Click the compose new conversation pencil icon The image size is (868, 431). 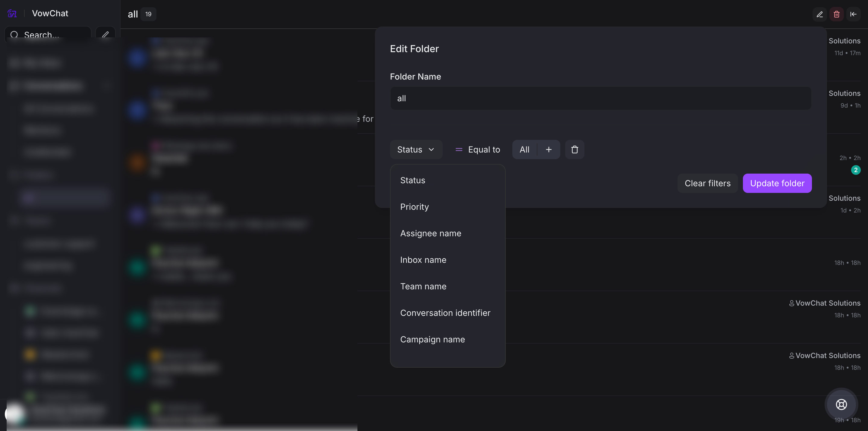coord(105,35)
